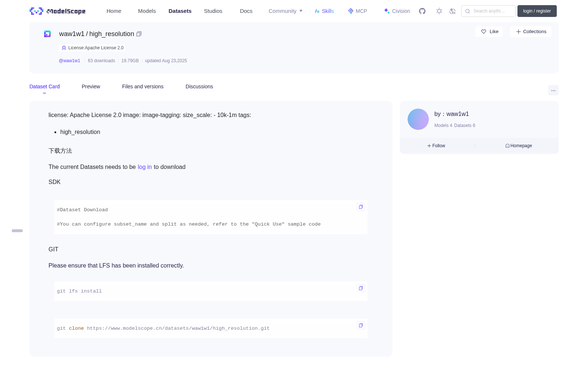The width and height of the screenshot is (588, 368).
Task: Click the left side collapse handle
Action: click(x=17, y=231)
